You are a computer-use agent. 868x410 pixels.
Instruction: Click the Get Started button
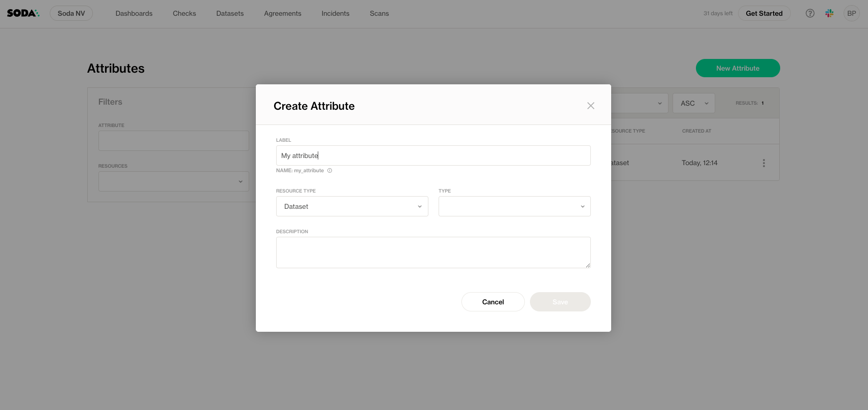[x=764, y=13]
